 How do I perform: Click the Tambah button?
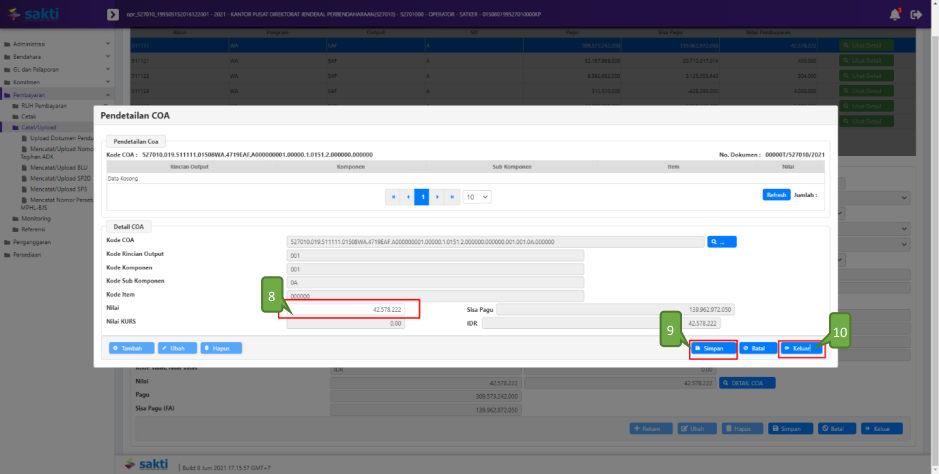click(x=131, y=348)
